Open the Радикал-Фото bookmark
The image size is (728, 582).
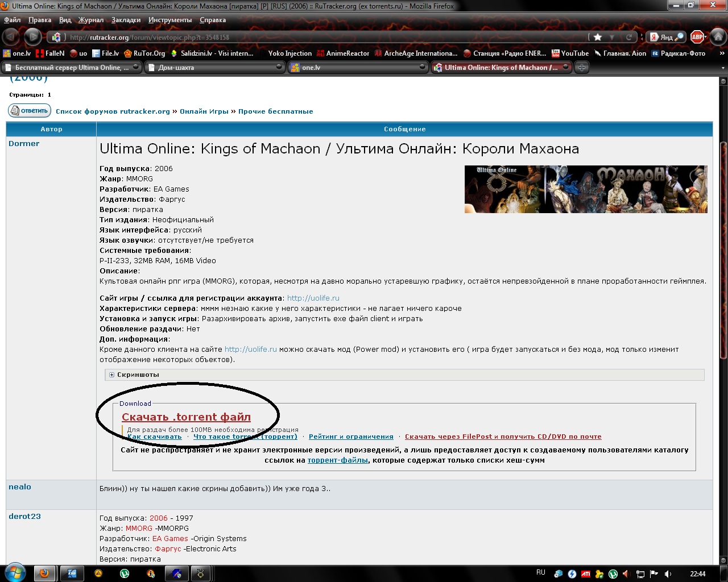pos(679,53)
